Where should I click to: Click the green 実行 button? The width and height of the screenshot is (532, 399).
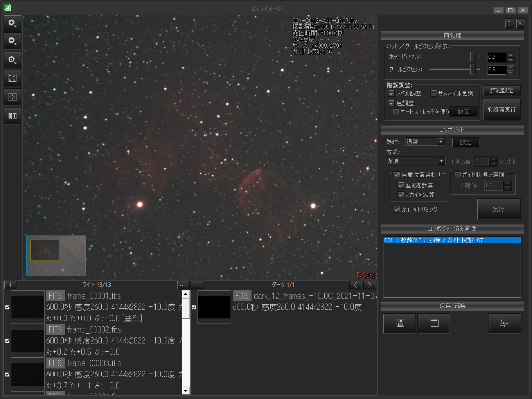point(498,209)
